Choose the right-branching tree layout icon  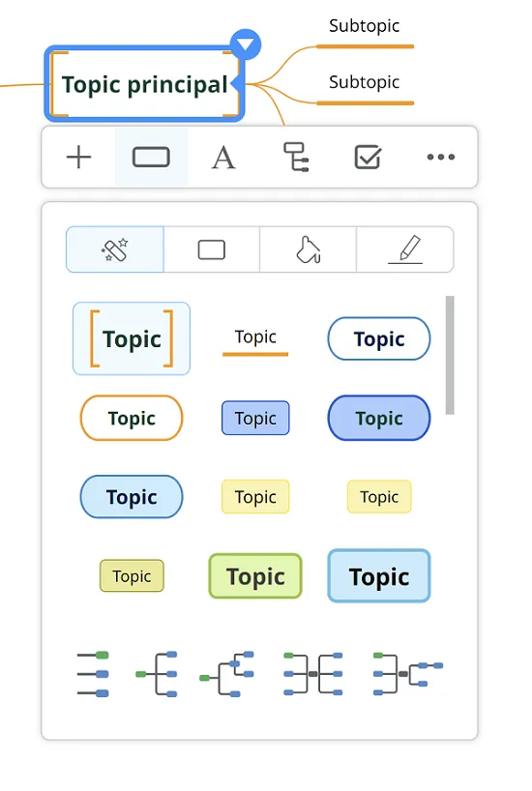[x=157, y=674]
